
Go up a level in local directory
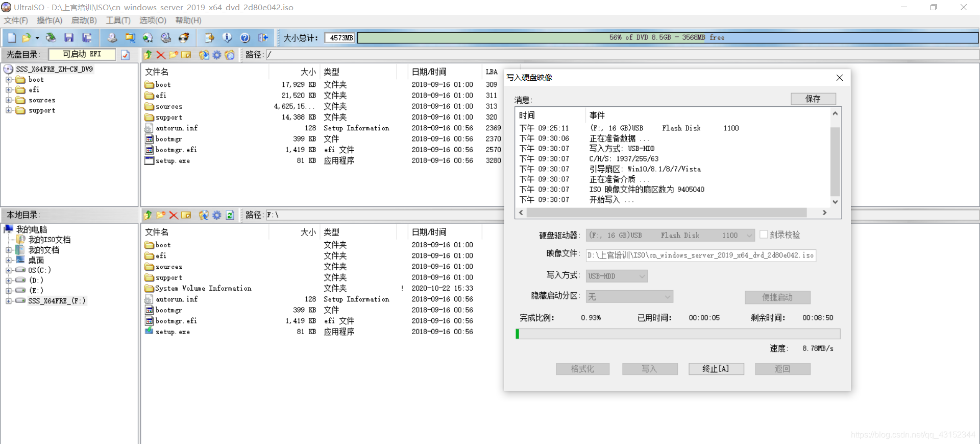[x=148, y=215]
